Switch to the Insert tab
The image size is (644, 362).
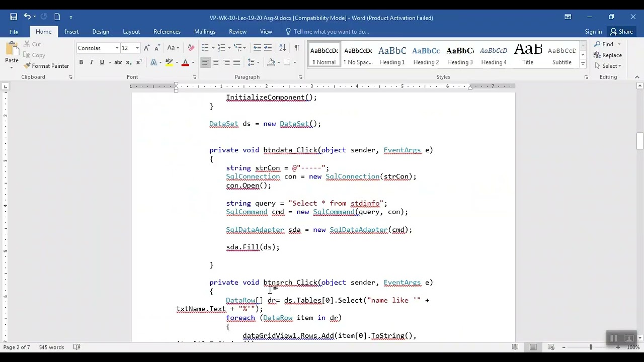(x=71, y=32)
